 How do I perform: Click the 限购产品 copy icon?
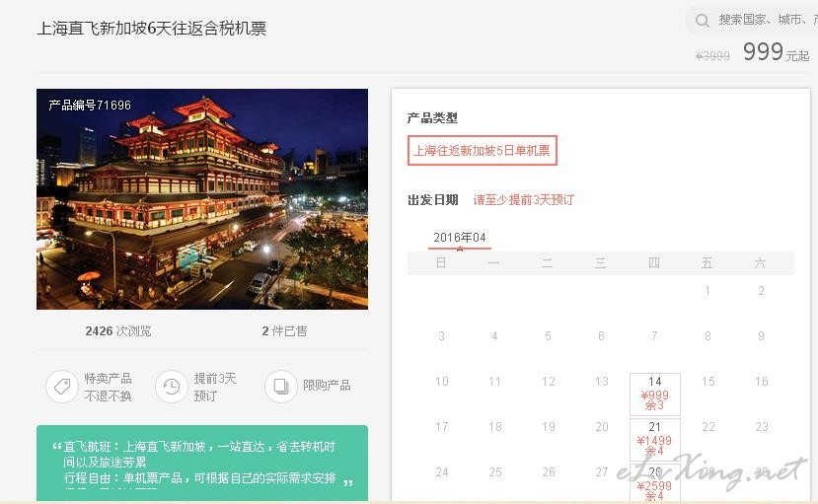[x=280, y=387]
